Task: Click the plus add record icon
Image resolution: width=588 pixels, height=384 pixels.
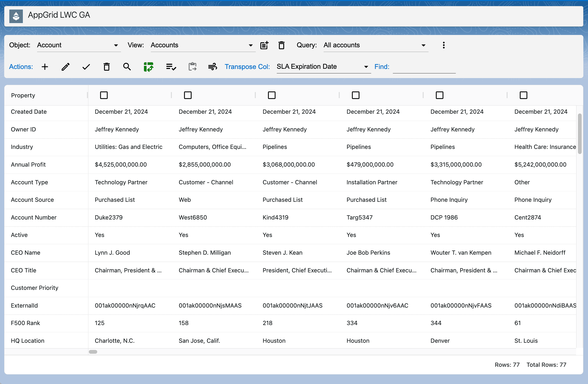Action: coord(45,67)
